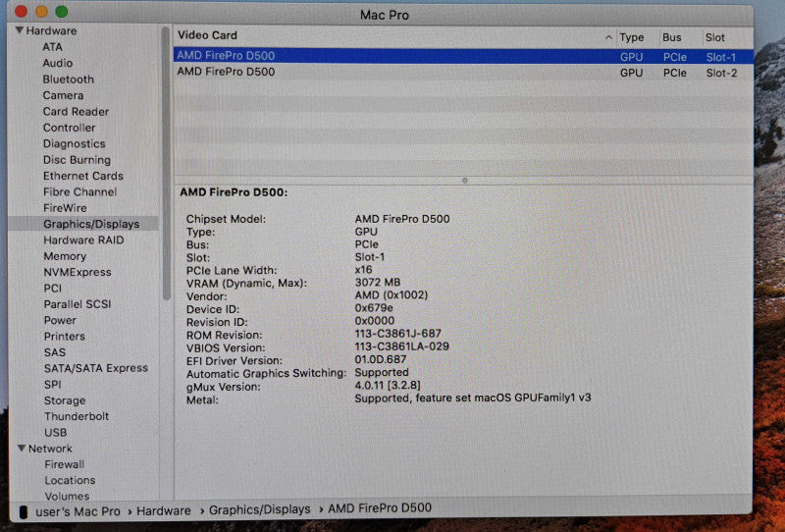Show Power information

coord(60,320)
